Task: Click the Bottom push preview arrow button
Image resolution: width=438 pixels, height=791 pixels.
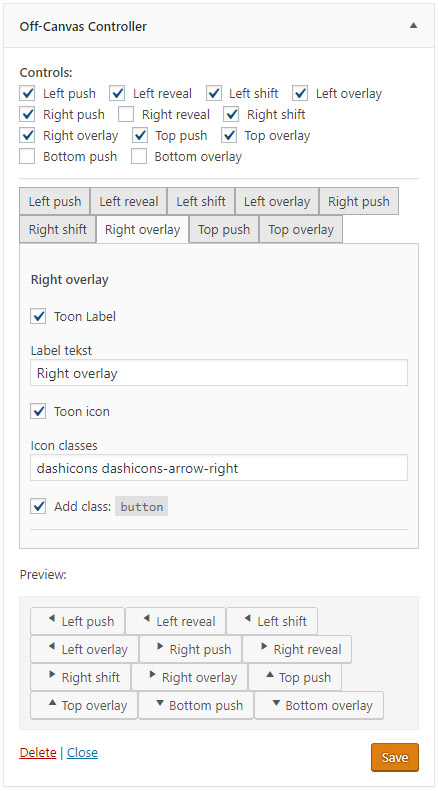Action: tap(196, 705)
